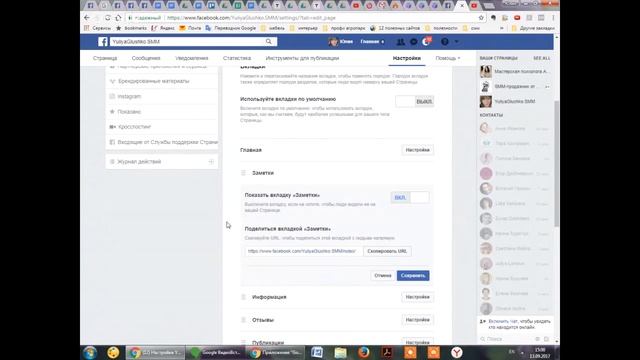This screenshot has height=360, width=640.
Task: Open Журнал действий in sidebar
Action: point(162,162)
